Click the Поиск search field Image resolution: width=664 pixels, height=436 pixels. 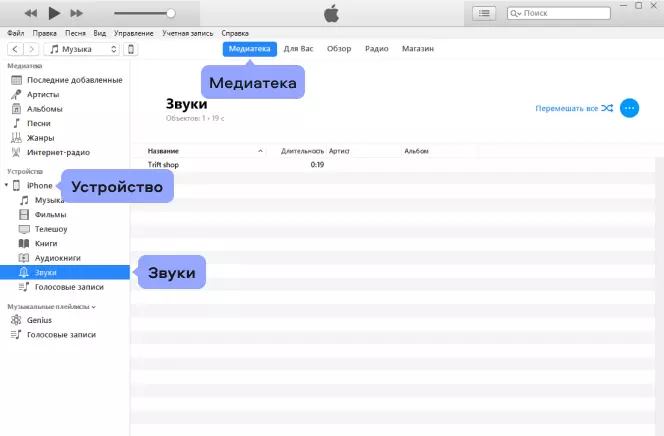[559, 13]
